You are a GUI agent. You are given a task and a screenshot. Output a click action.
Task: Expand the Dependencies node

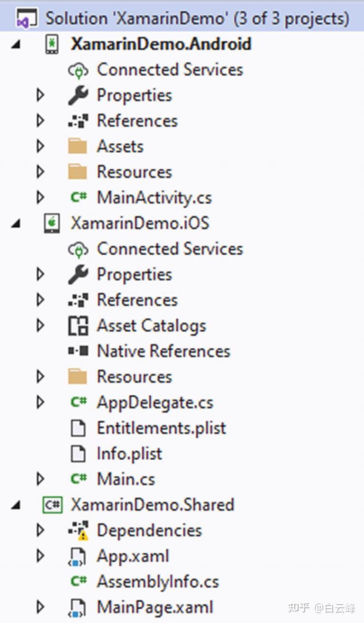[40, 530]
